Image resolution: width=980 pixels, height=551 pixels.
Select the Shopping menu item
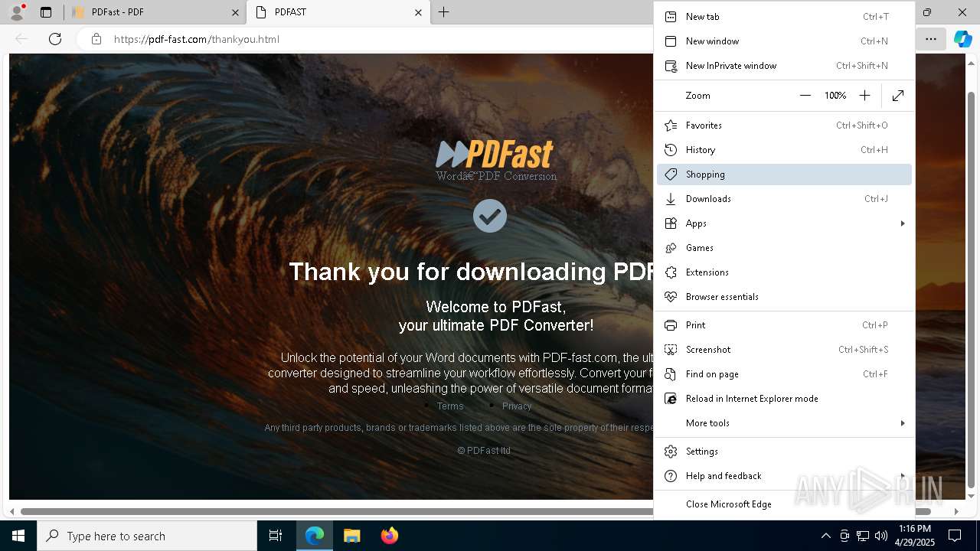pos(784,174)
